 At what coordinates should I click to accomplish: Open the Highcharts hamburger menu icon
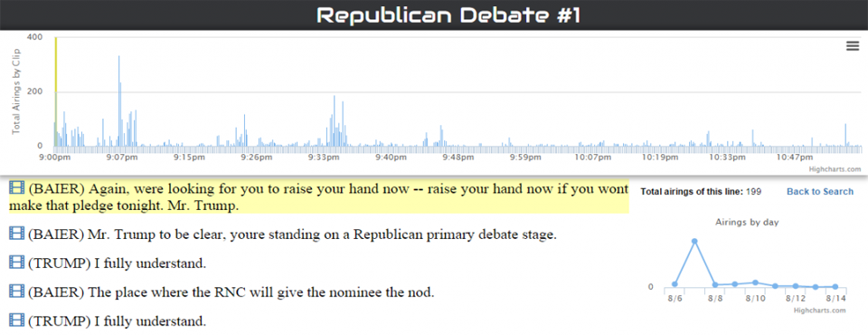[x=853, y=46]
